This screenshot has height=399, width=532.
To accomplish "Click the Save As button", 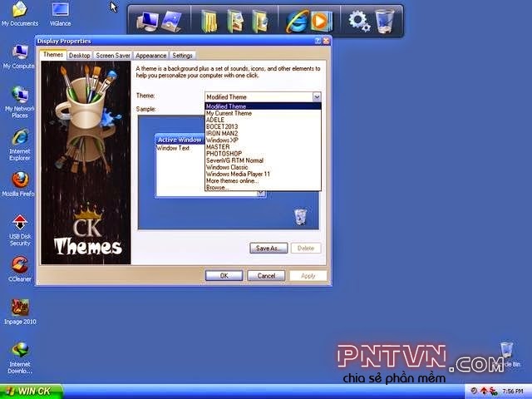I will pos(268,248).
